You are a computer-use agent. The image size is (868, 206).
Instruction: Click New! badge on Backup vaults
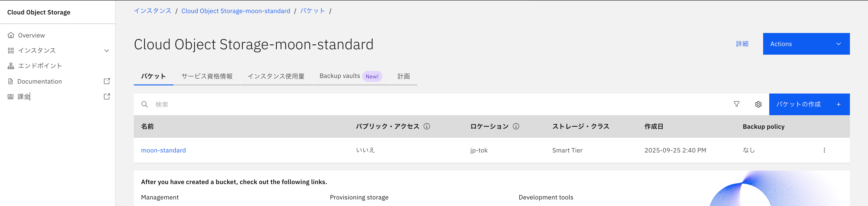tap(372, 76)
